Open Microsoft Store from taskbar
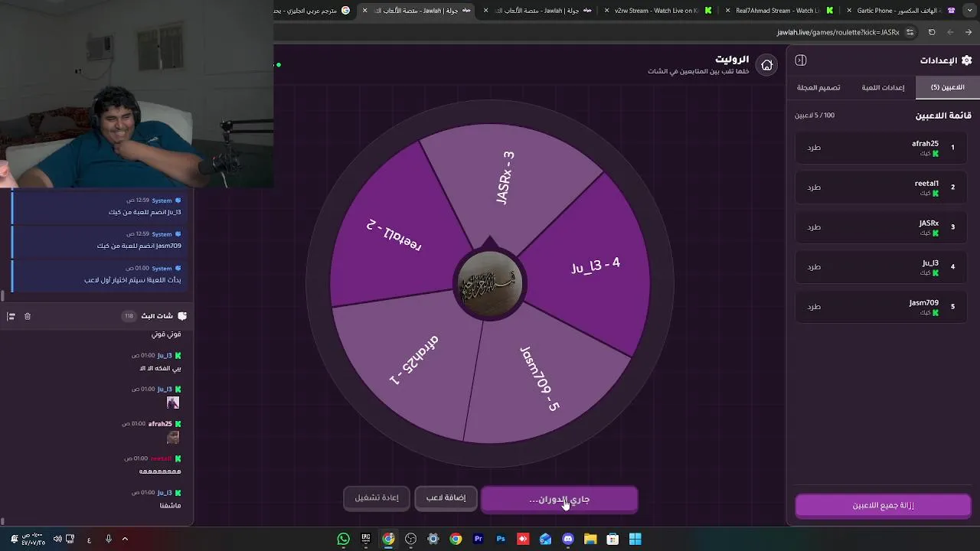The height and width of the screenshot is (551, 980). pyautogui.click(x=612, y=539)
